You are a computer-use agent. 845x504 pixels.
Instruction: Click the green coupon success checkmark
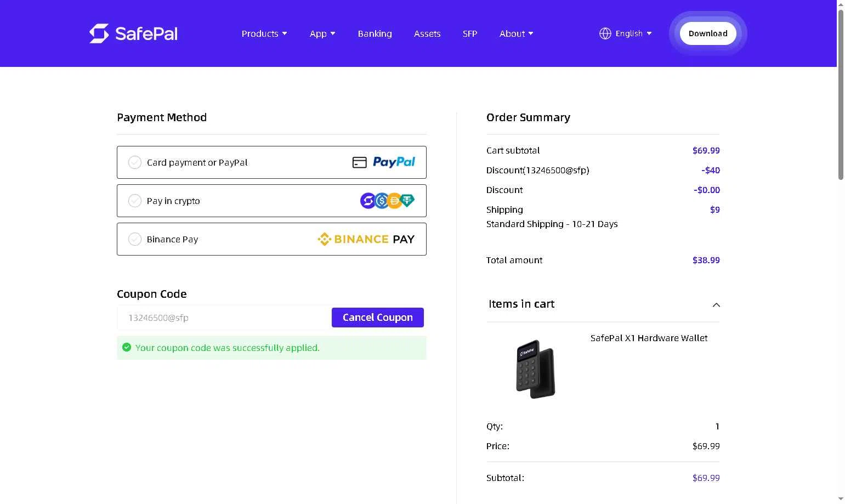(127, 347)
